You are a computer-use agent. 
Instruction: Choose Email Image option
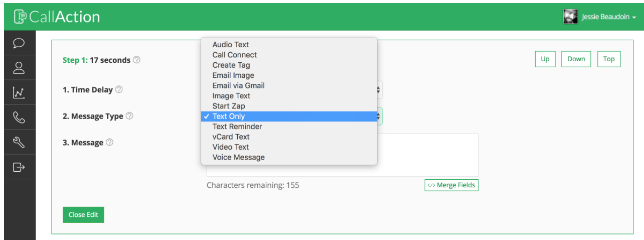coord(289,75)
